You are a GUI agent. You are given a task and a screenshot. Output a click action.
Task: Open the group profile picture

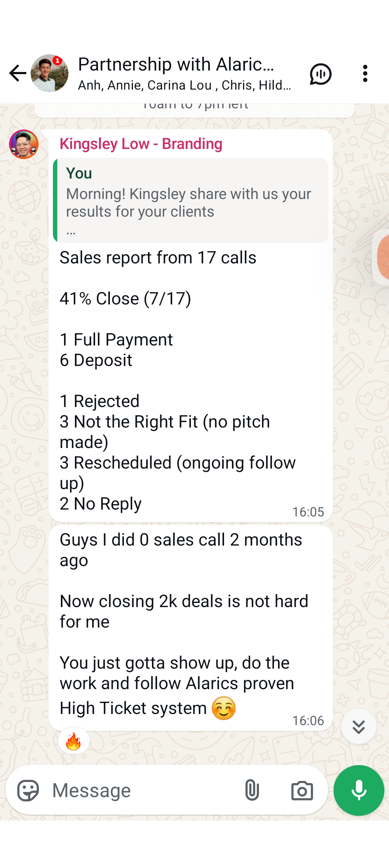point(49,73)
